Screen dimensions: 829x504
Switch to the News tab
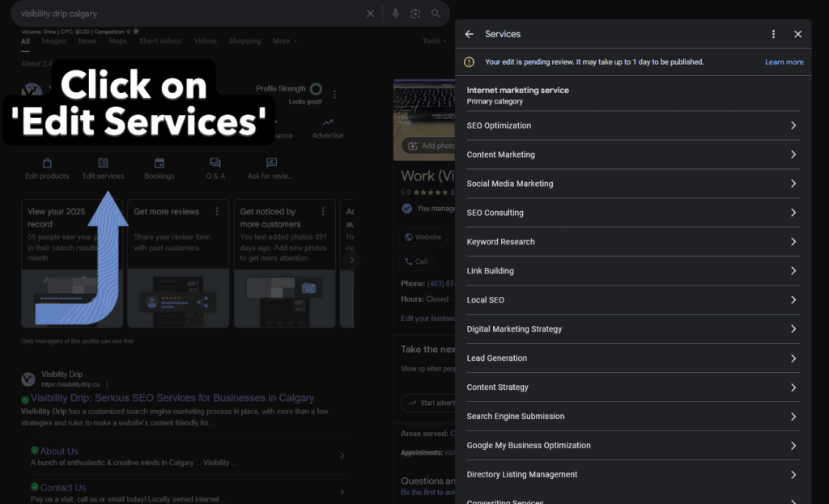[87, 40]
